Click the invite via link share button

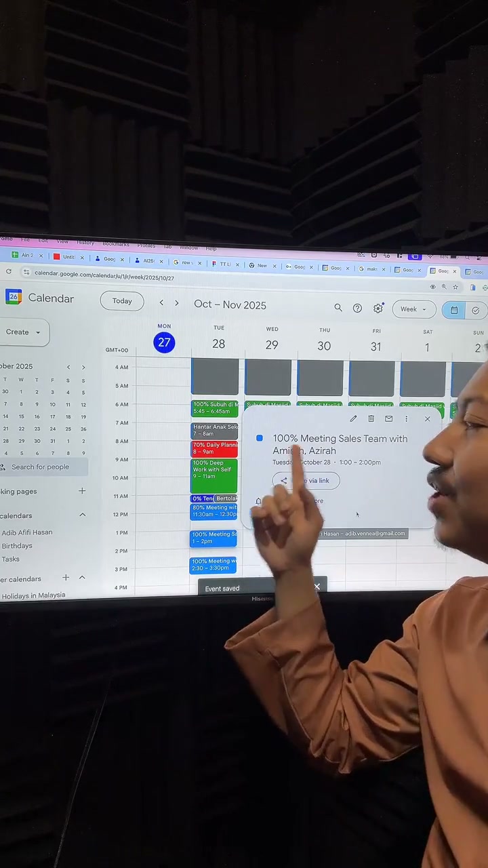(306, 480)
